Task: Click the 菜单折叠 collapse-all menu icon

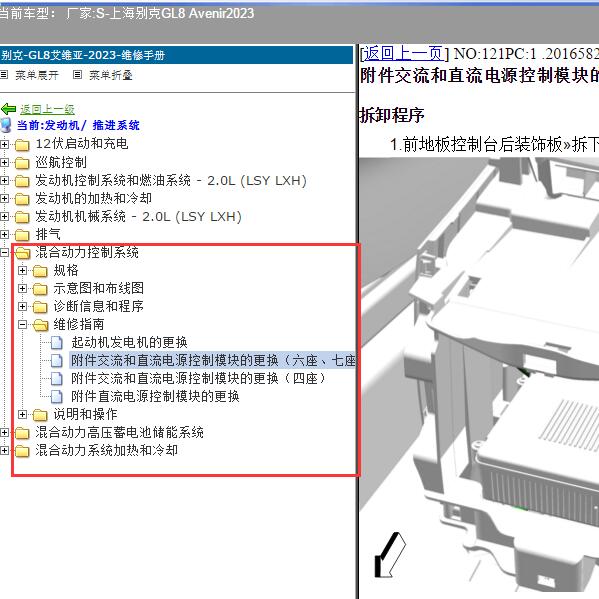Action: [77, 74]
